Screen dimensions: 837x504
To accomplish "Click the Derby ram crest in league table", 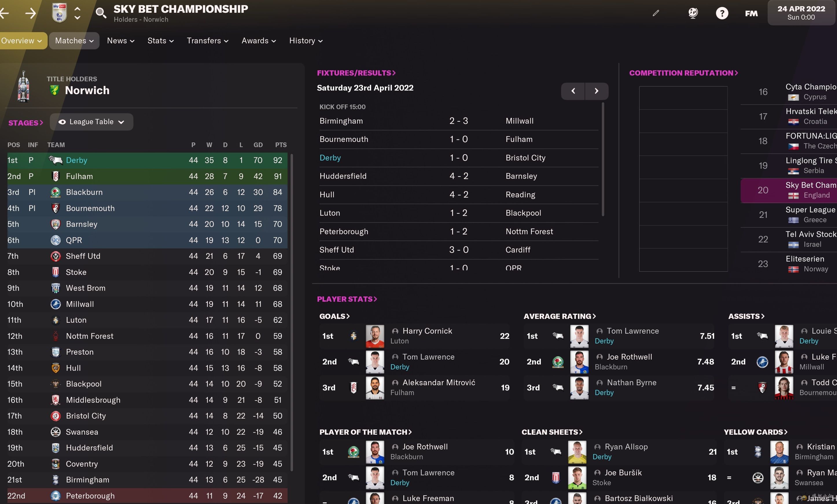I will pos(56,160).
